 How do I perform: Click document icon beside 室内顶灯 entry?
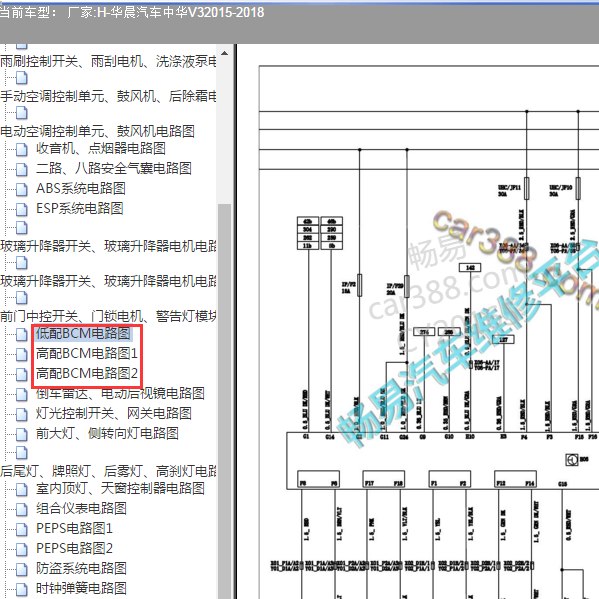[22, 489]
